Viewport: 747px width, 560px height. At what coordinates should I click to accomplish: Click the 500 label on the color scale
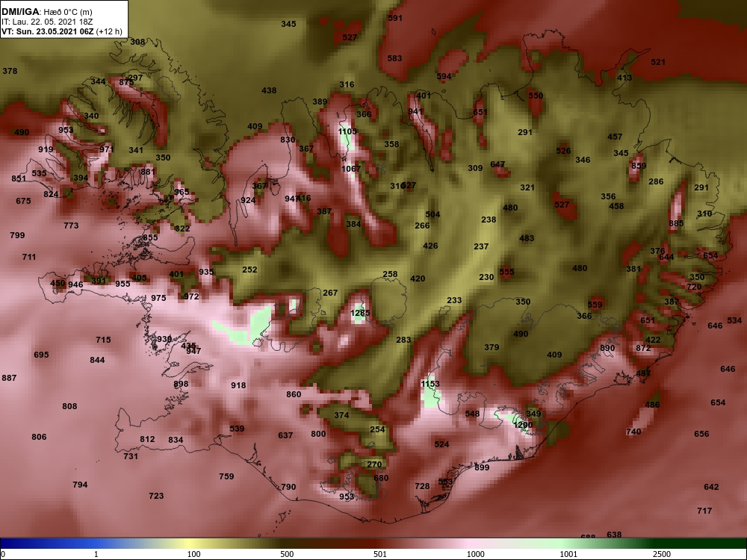coord(287,554)
